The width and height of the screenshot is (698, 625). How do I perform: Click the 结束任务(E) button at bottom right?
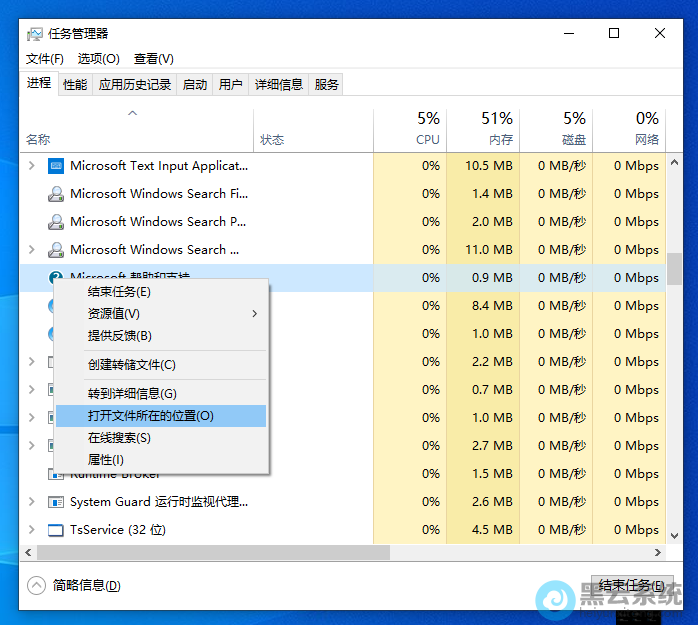(632, 586)
